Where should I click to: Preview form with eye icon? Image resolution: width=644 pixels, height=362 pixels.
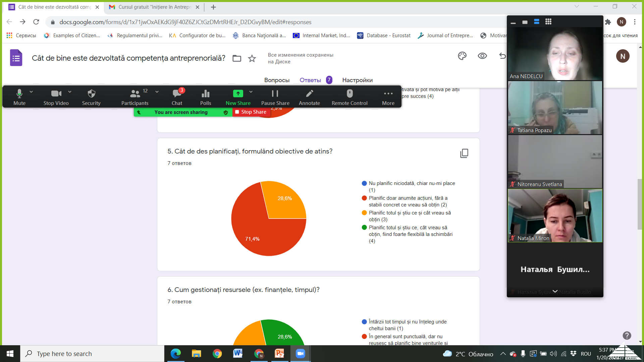tap(482, 56)
